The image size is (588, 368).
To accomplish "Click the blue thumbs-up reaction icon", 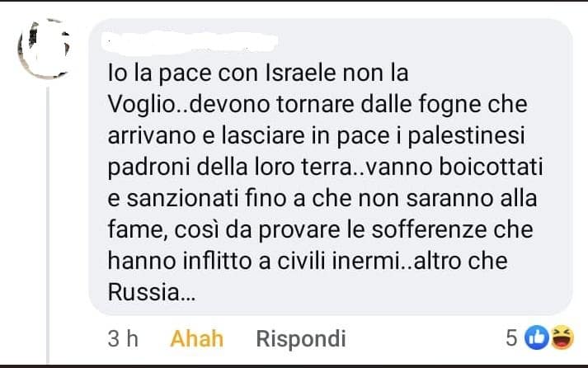I will coord(537,338).
